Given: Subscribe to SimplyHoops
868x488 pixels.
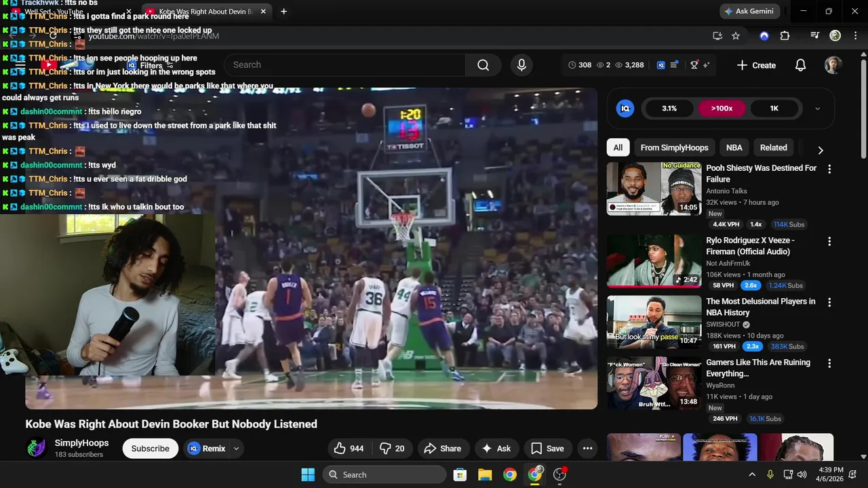Looking at the screenshot, I should [x=151, y=449].
